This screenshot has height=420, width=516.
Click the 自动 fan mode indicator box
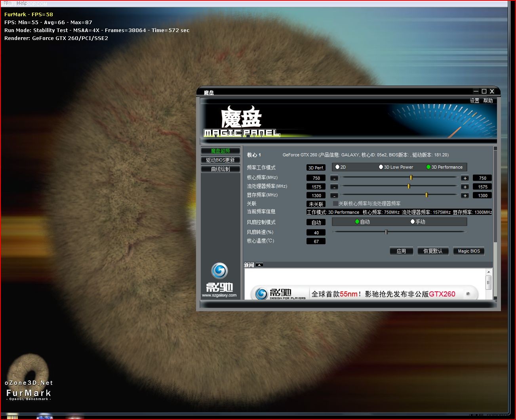[316, 222]
